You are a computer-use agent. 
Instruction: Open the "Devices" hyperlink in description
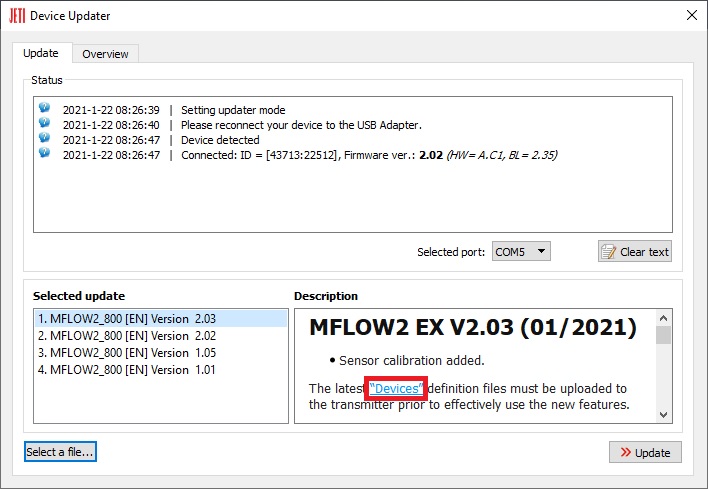396,388
